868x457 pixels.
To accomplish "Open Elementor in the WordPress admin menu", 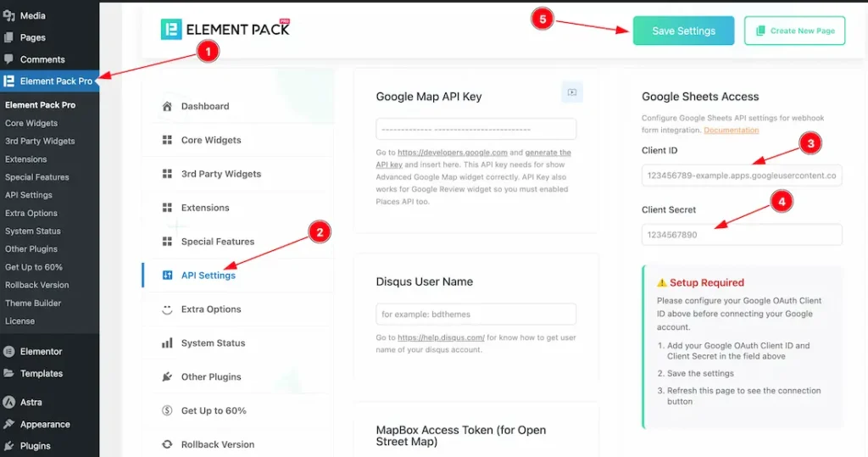I will tap(41, 351).
